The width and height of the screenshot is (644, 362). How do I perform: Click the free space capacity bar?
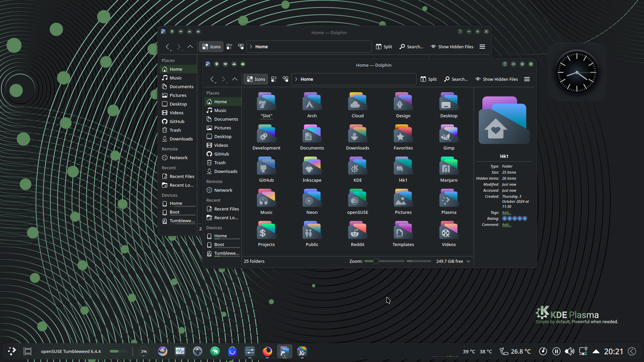point(419,261)
